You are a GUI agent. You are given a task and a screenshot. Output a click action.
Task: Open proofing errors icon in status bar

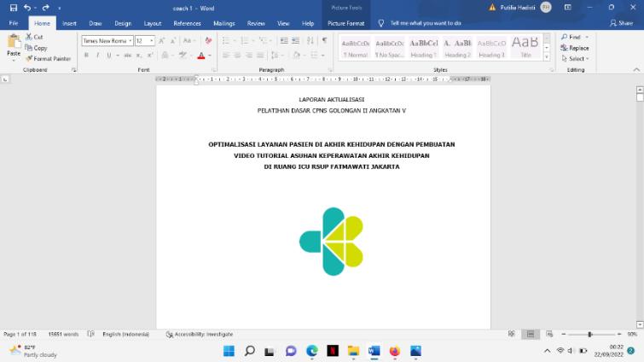point(90,334)
